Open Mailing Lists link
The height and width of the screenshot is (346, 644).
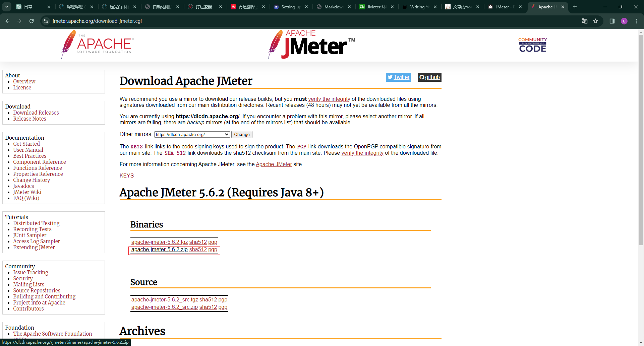tap(28, 284)
